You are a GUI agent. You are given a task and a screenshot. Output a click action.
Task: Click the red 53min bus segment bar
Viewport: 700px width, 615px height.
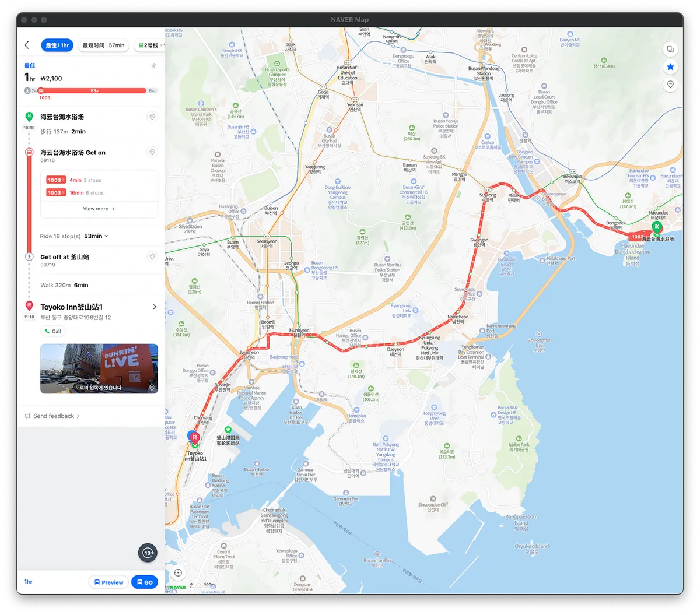click(x=92, y=90)
